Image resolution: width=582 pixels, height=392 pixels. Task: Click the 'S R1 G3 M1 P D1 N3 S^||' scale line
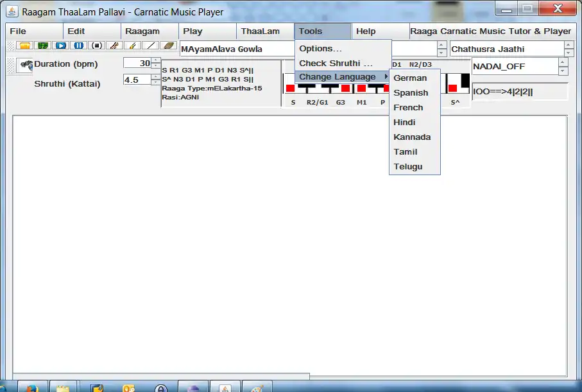point(207,70)
